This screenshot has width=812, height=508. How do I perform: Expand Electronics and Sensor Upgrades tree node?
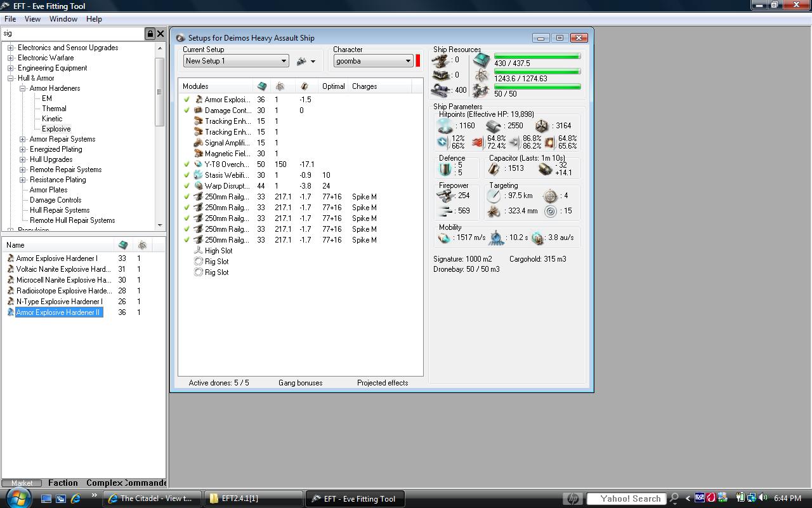(11, 48)
